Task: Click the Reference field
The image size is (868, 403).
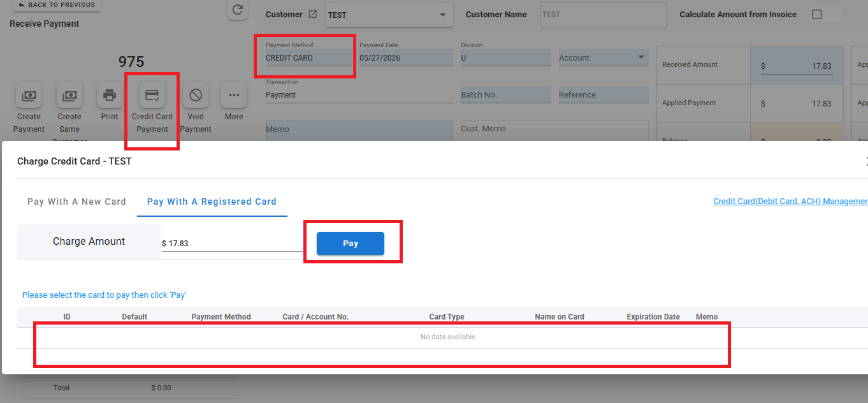Action: click(x=604, y=94)
